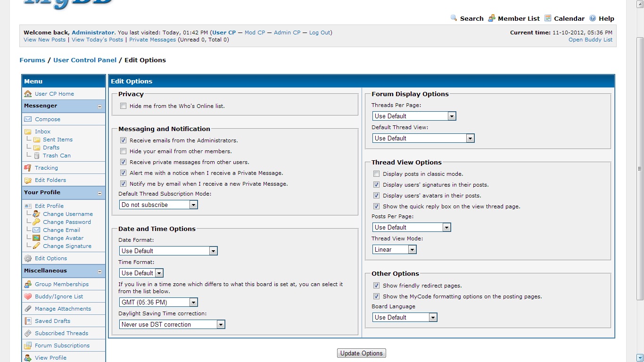644x362 pixels.
Task: Enable Display posts in classic mode
Action: click(x=376, y=174)
